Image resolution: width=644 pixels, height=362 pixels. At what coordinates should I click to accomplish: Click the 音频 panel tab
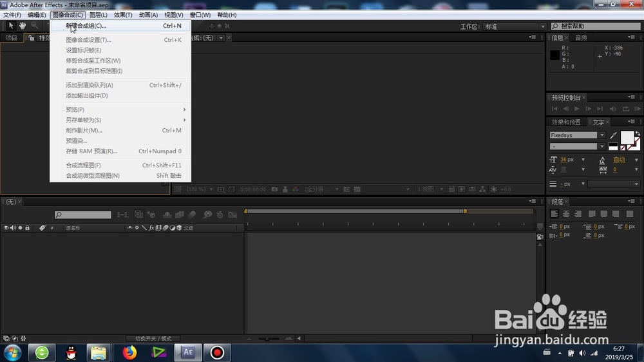[581, 38]
